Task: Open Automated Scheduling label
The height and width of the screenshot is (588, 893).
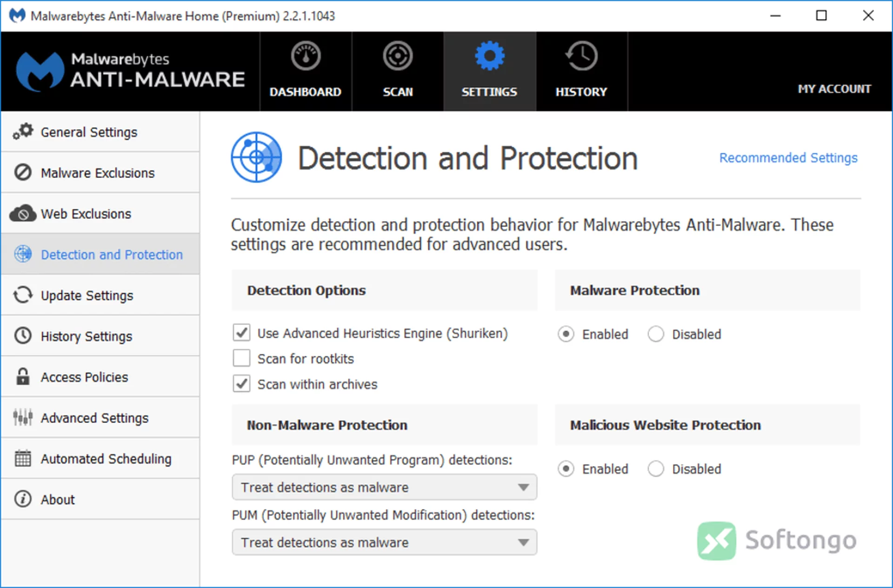Action: click(106, 459)
